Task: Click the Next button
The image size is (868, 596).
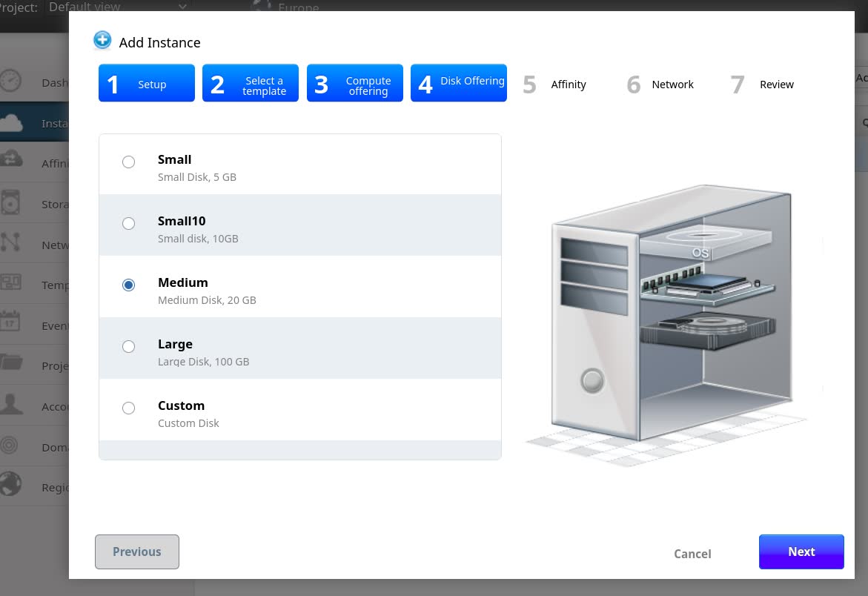Action: pos(801,552)
